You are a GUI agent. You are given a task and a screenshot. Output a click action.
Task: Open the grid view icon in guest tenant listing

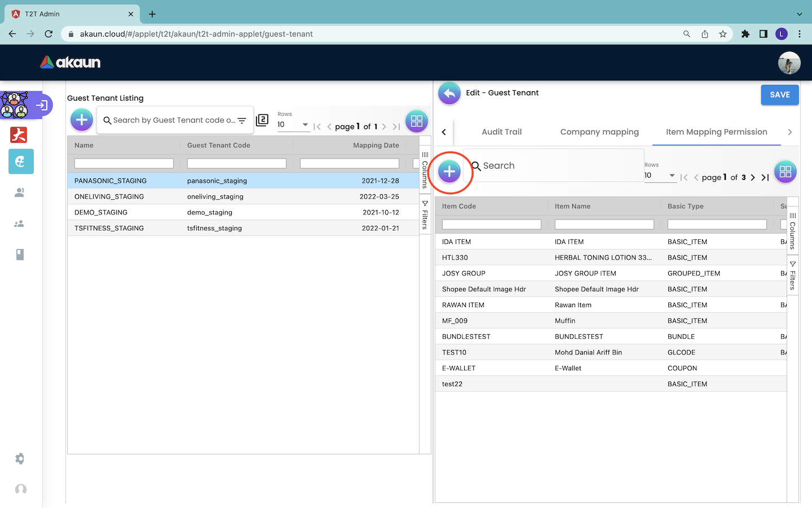416,121
